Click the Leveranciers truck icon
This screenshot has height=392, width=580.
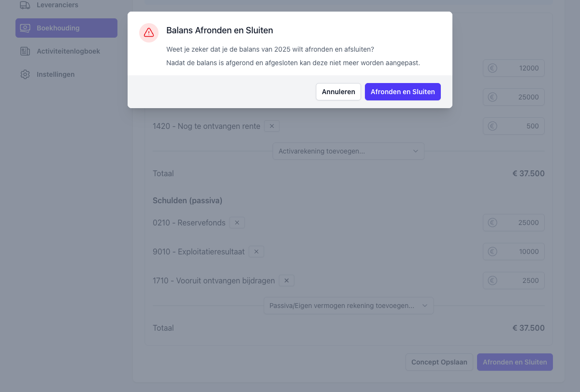pos(25,5)
